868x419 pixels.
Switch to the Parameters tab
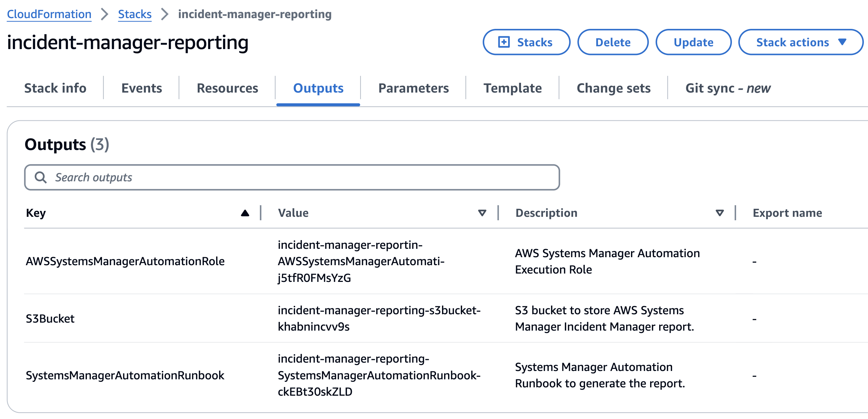(x=414, y=88)
